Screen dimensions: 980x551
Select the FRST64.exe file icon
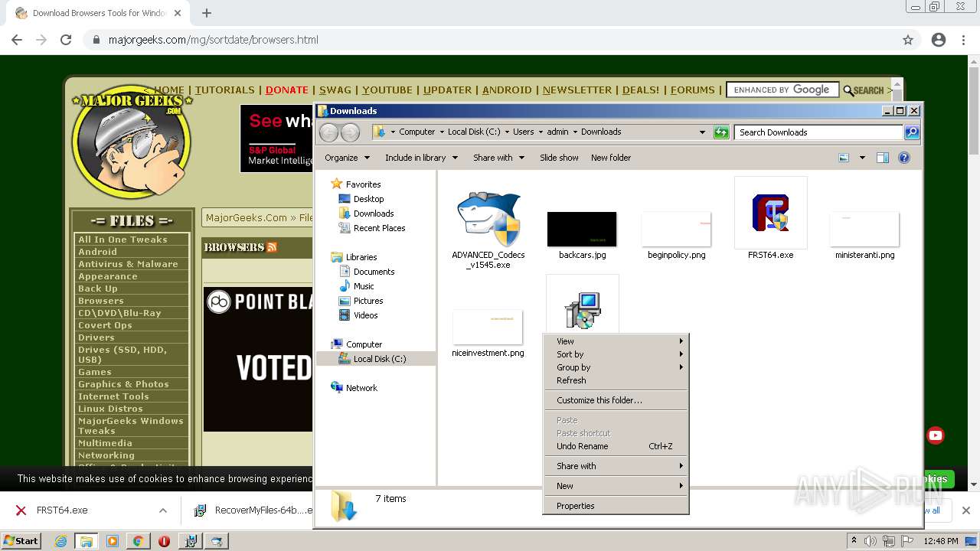click(770, 213)
